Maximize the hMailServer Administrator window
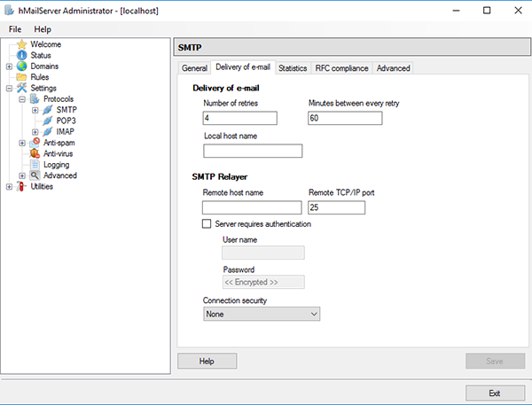This screenshot has width=532, height=405. (487, 11)
